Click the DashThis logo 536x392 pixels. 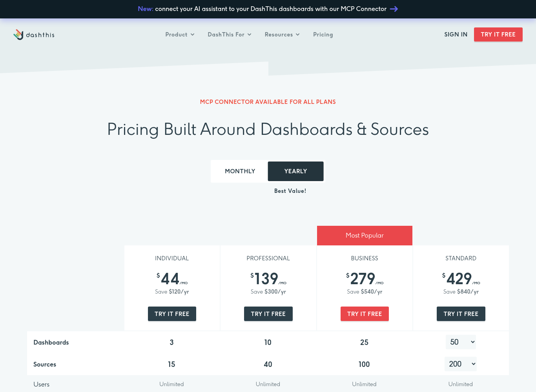point(34,34)
